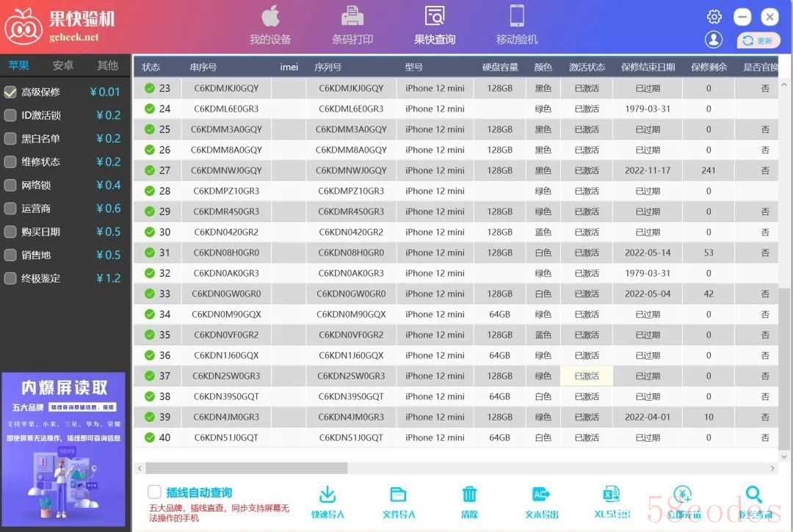Enable the 销售地 checkbox
The width and height of the screenshot is (793, 532).
pos(10,255)
